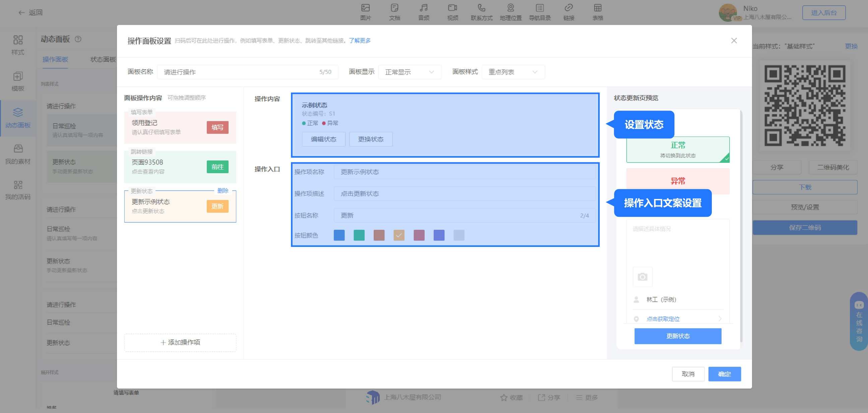Viewport: 868px width, 413px height.
Task: Click the QR code thumbnail
Action: point(805,106)
